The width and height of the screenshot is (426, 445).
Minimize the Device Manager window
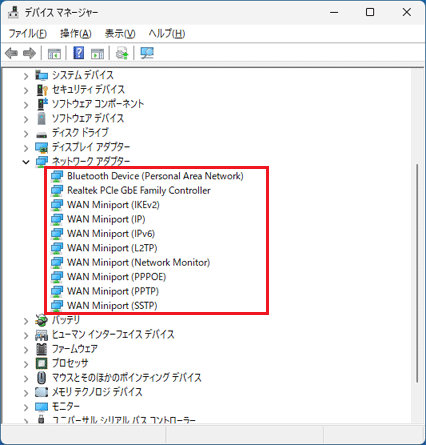pos(334,12)
